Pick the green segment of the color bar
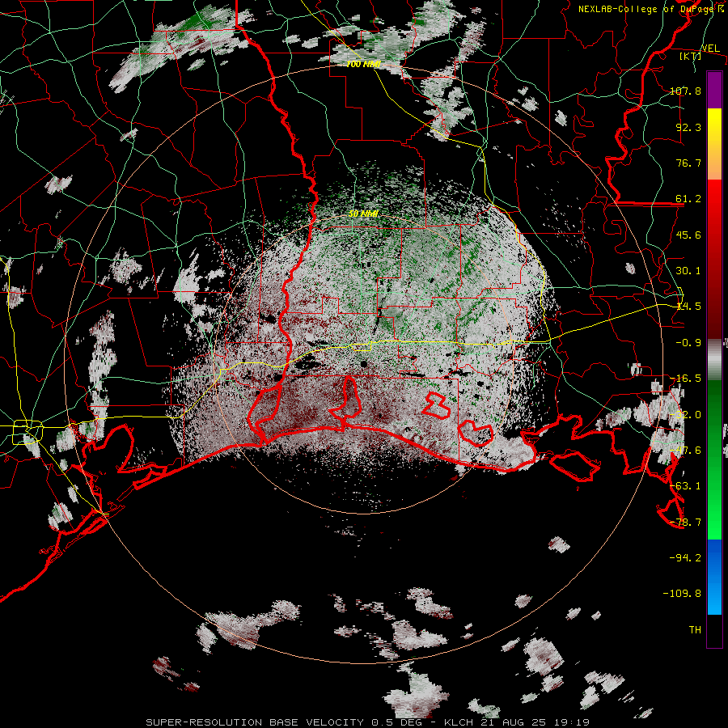The width and height of the screenshot is (728, 728). coord(714,459)
